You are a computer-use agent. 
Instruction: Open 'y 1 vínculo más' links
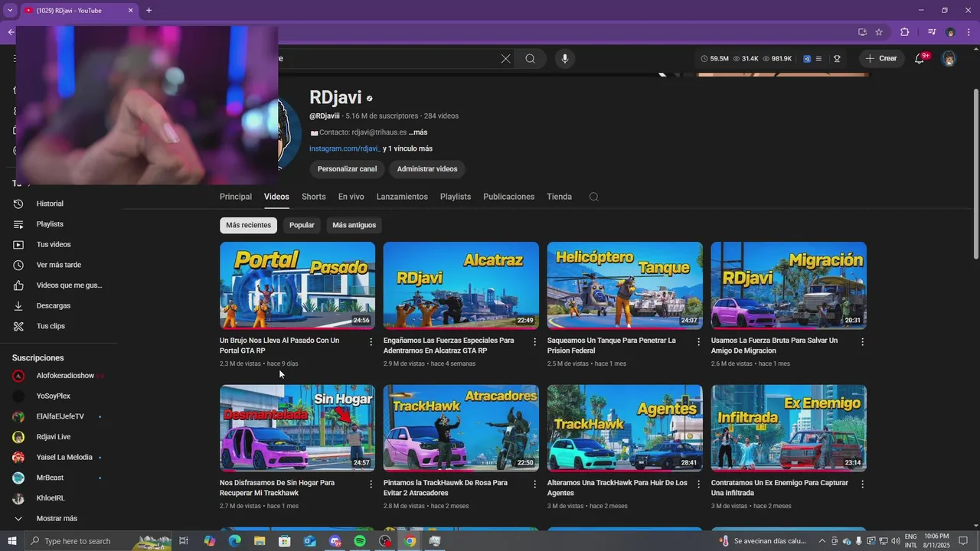407,148
